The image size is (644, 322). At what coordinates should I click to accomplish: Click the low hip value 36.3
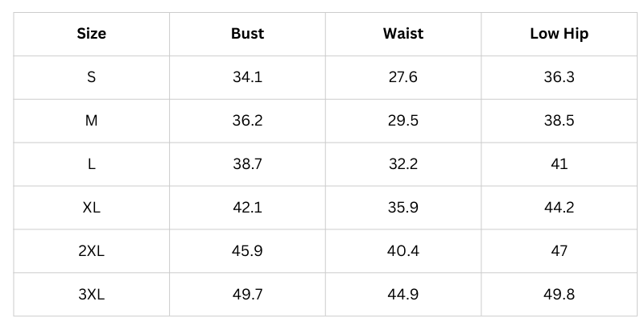[x=559, y=77]
